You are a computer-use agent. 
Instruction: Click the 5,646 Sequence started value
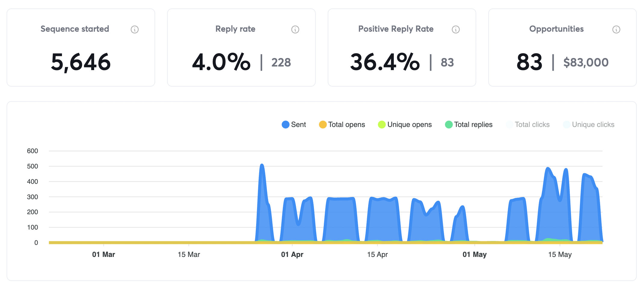click(x=81, y=62)
